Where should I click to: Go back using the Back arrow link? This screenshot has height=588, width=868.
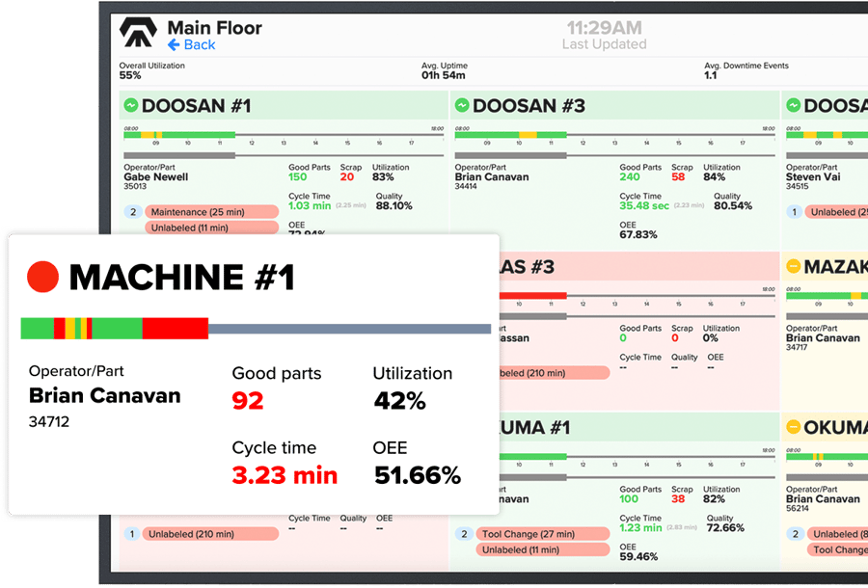(x=192, y=44)
